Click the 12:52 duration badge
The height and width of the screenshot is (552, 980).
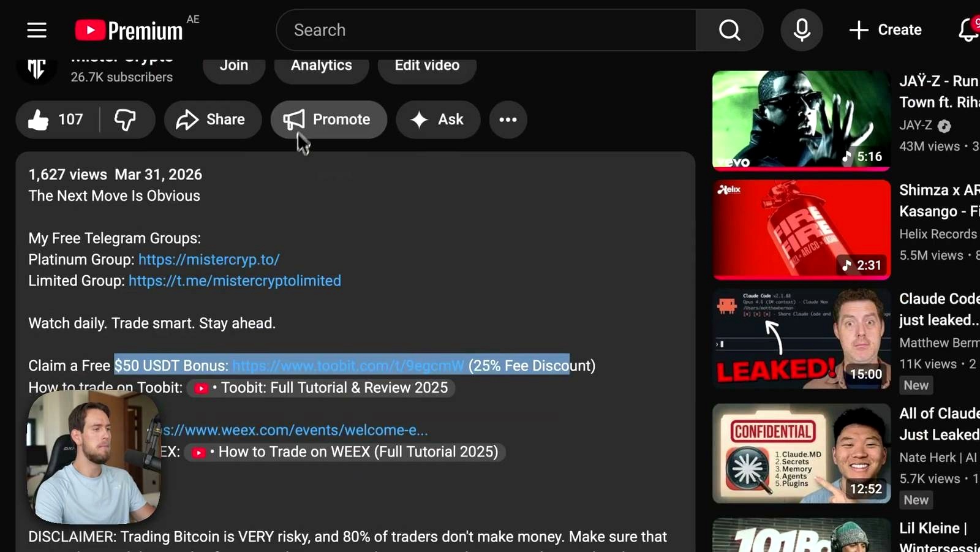click(866, 489)
